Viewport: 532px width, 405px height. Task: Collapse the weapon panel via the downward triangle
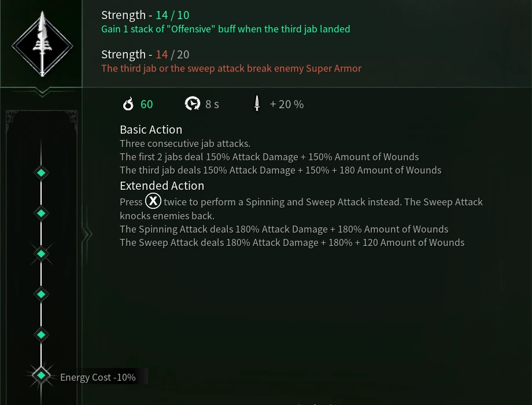click(42, 91)
